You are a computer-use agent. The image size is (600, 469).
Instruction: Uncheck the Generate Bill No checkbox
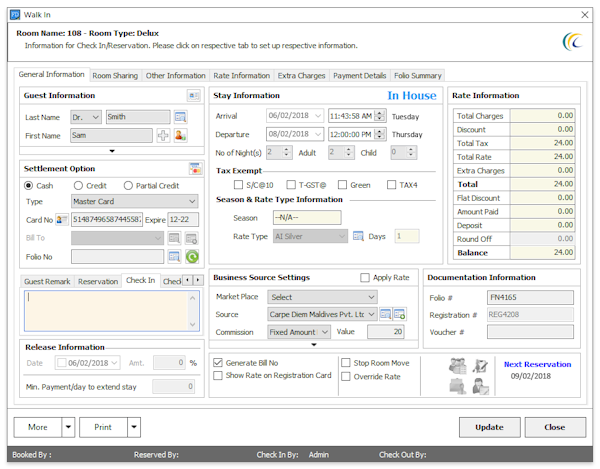click(219, 362)
